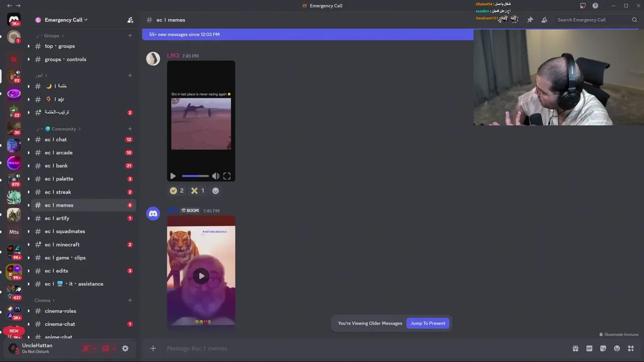Play the tiger video thumbnail
Viewport: 644px width, 362px height.
(x=201, y=276)
